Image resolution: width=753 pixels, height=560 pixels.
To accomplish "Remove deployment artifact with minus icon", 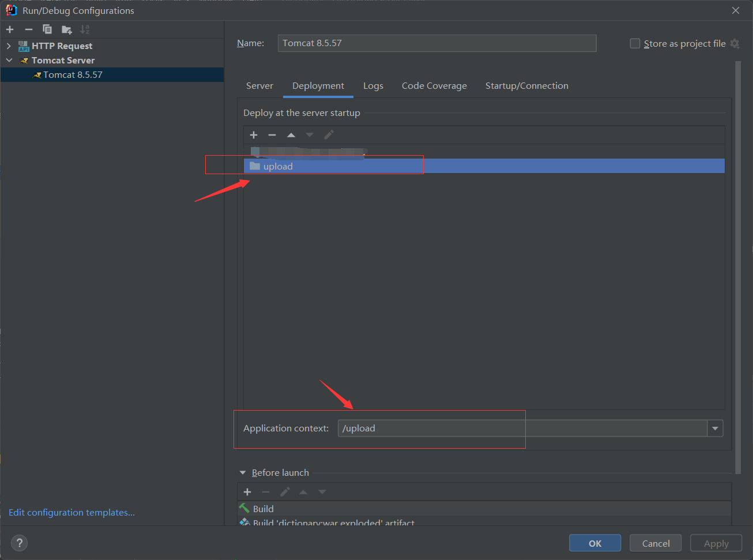I will click(x=272, y=135).
